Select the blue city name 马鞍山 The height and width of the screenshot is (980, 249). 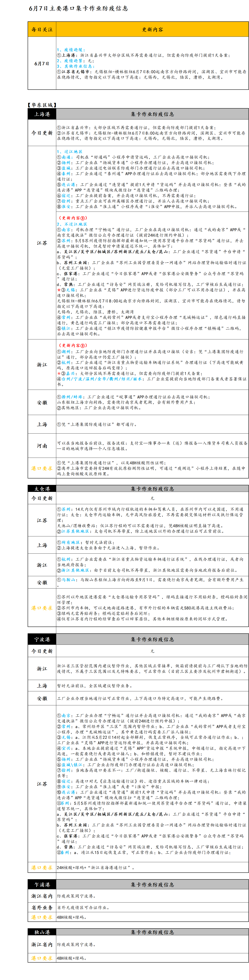click(68, 580)
